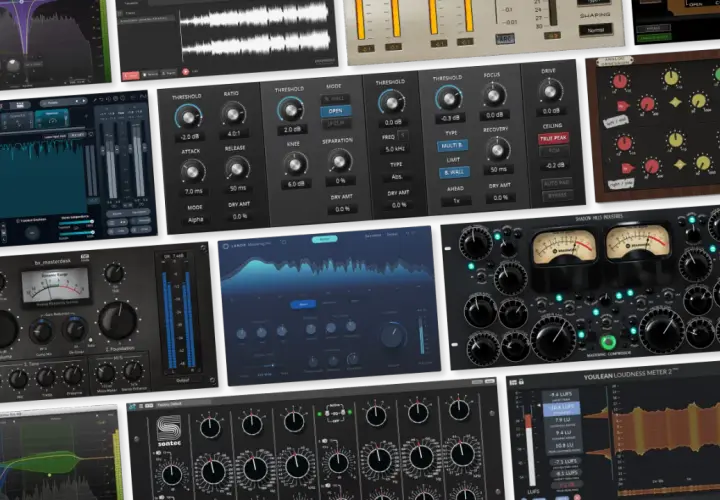Screen dimensions: 720x500
Task: Click the large Foundation knob in bx_masterdesk
Action: (118, 320)
